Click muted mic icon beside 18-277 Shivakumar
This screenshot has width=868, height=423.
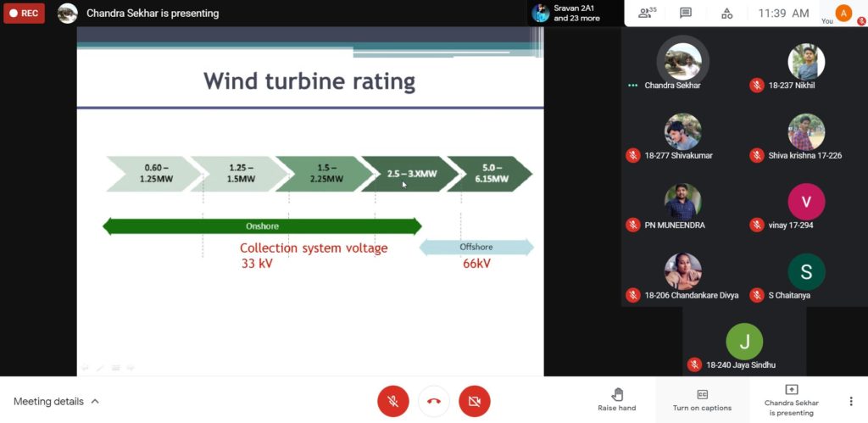click(x=633, y=156)
